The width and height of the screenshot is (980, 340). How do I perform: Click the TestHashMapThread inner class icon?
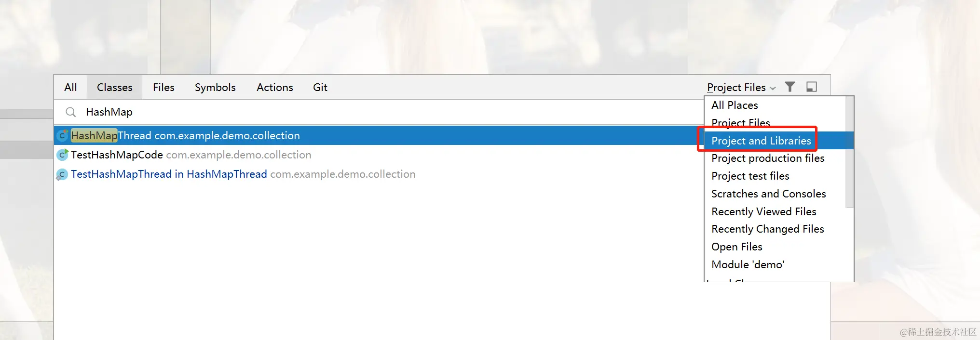pyautogui.click(x=62, y=174)
